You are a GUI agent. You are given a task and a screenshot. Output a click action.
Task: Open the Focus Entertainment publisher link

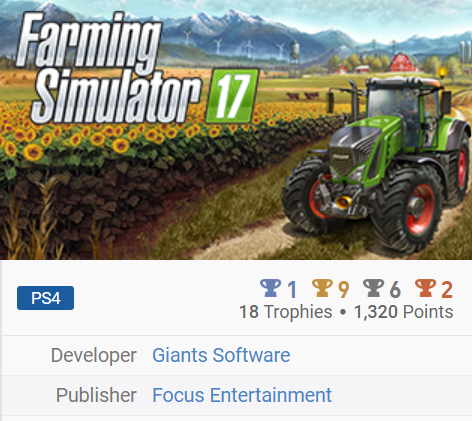point(242,395)
